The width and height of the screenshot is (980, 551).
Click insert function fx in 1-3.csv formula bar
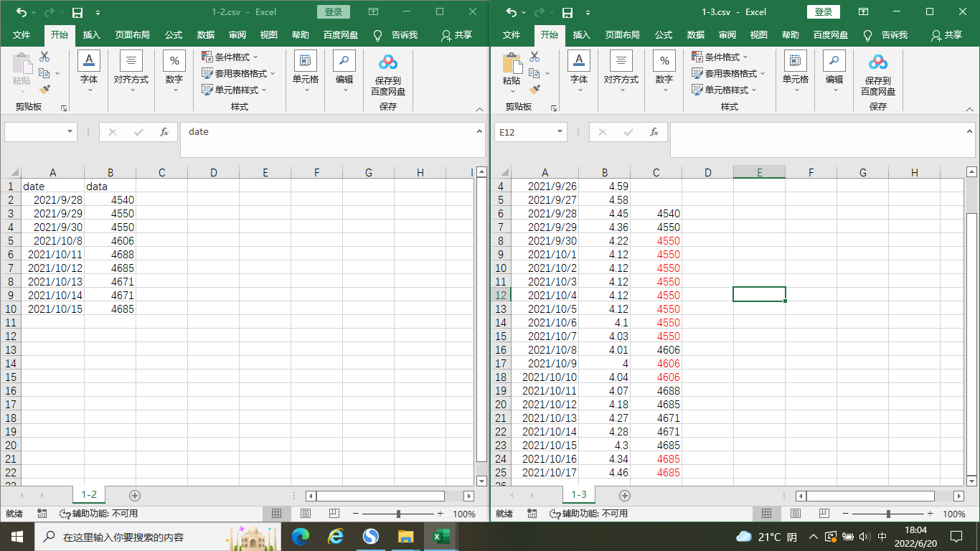pos(654,132)
